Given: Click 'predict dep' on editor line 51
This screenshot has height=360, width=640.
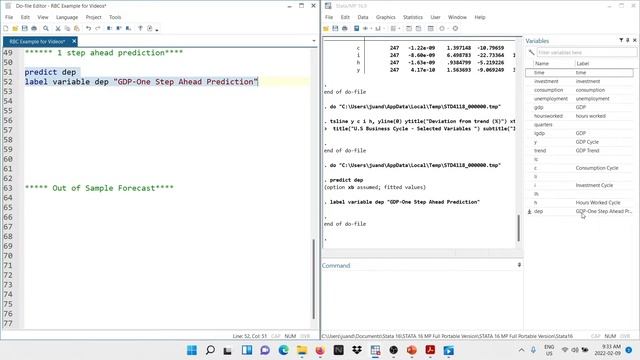Looking at the screenshot, I should coord(50,72).
